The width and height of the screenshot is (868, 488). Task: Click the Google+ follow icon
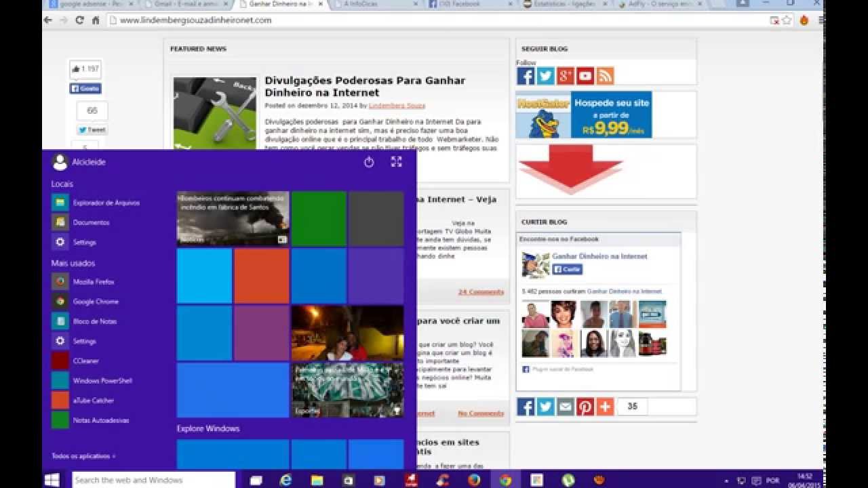pyautogui.click(x=566, y=76)
